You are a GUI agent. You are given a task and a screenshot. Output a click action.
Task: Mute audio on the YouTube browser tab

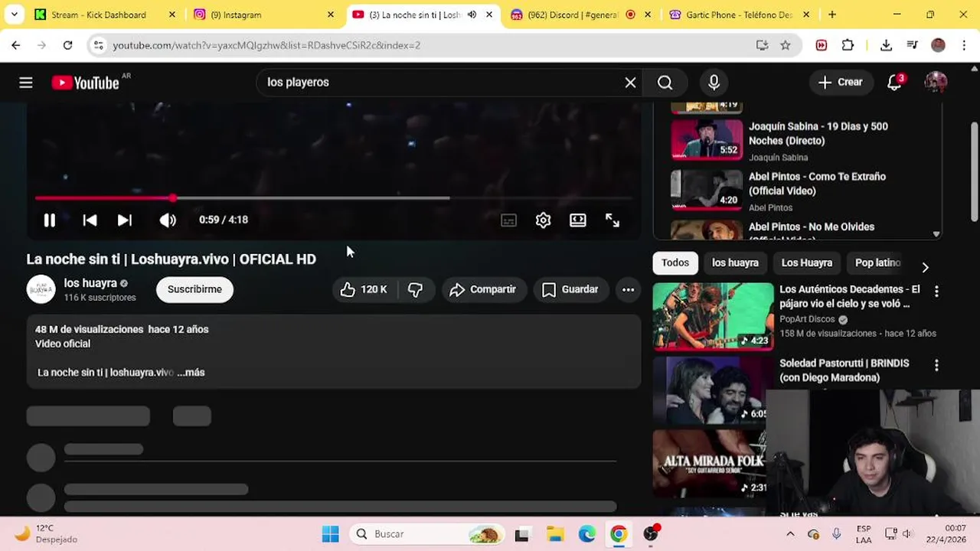coord(472,15)
